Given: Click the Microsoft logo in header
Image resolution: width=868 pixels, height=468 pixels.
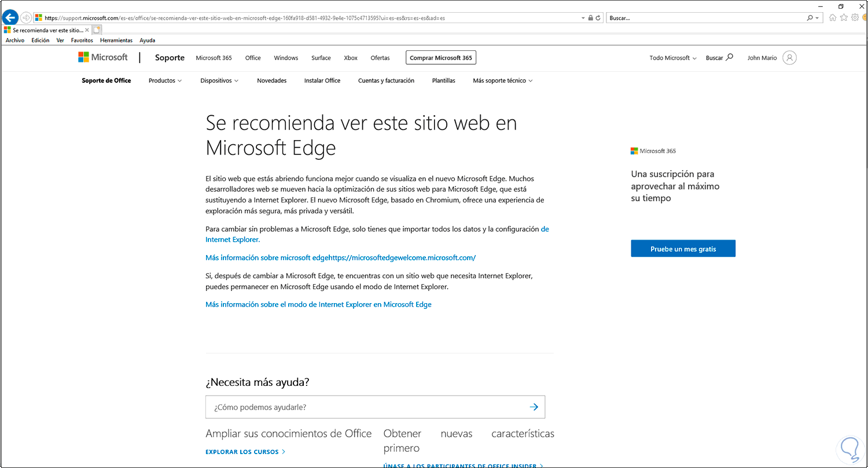Looking at the screenshot, I should [x=103, y=57].
